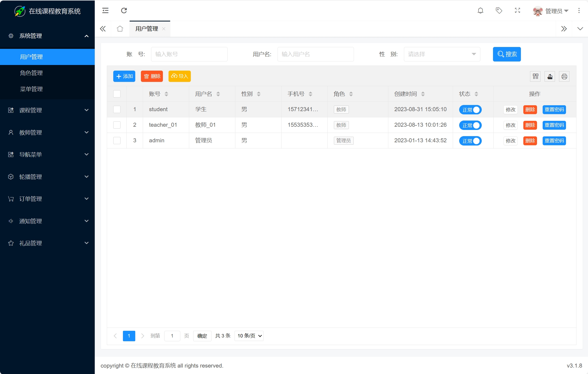Click the refresh page icon

click(x=124, y=11)
